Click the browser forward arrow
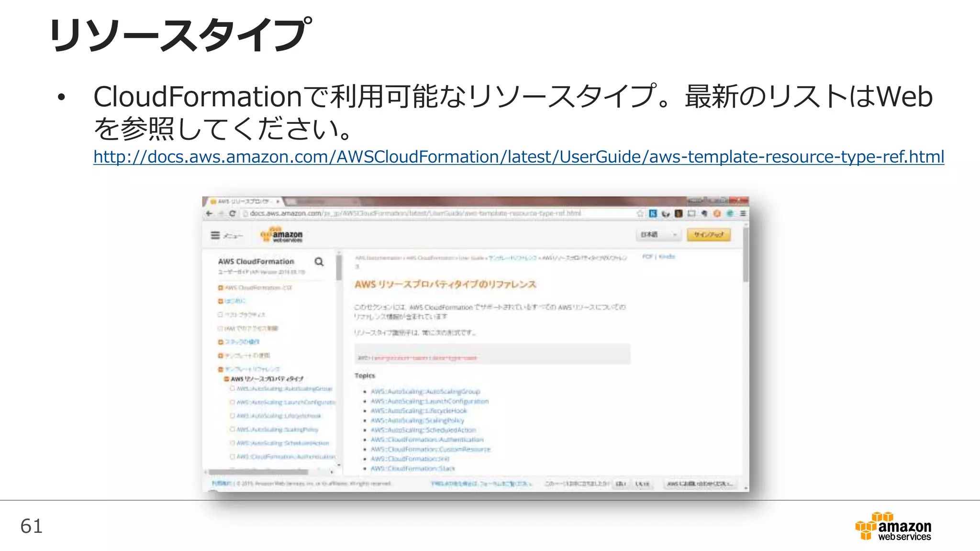This screenshot has width=980, height=551. tap(221, 213)
